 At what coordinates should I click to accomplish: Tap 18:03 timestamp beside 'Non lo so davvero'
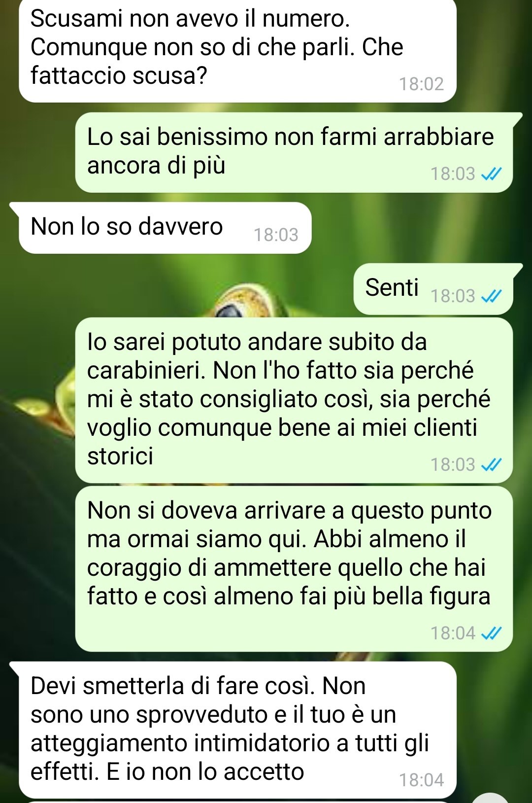click(x=276, y=235)
